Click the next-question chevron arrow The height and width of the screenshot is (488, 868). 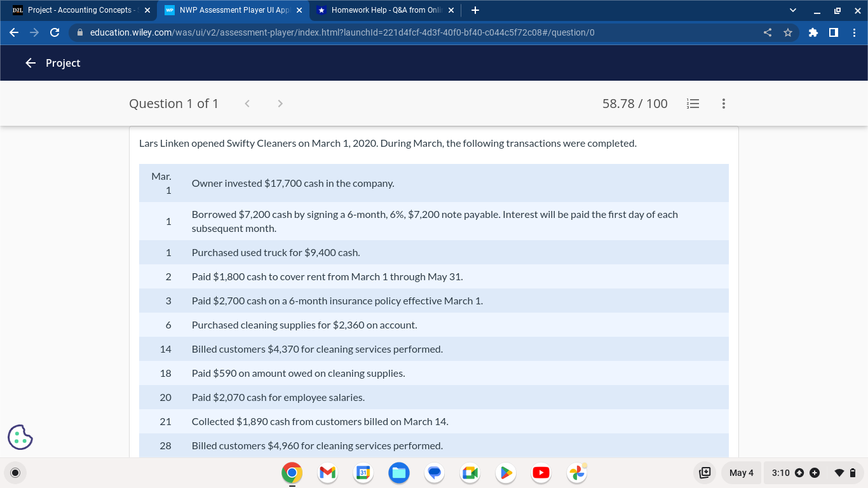[x=280, y=103]
